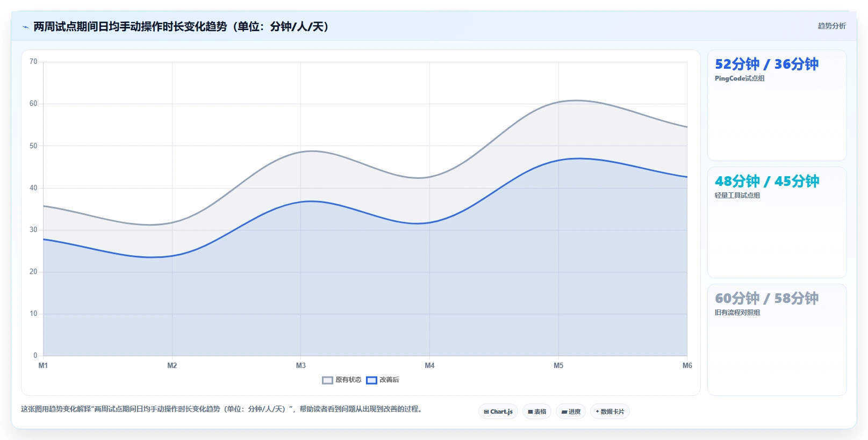The height and width of the screenshot is (440, 868).
Task: Click the 60分钟 / 58分钟 value
Action: click(766, 299)
